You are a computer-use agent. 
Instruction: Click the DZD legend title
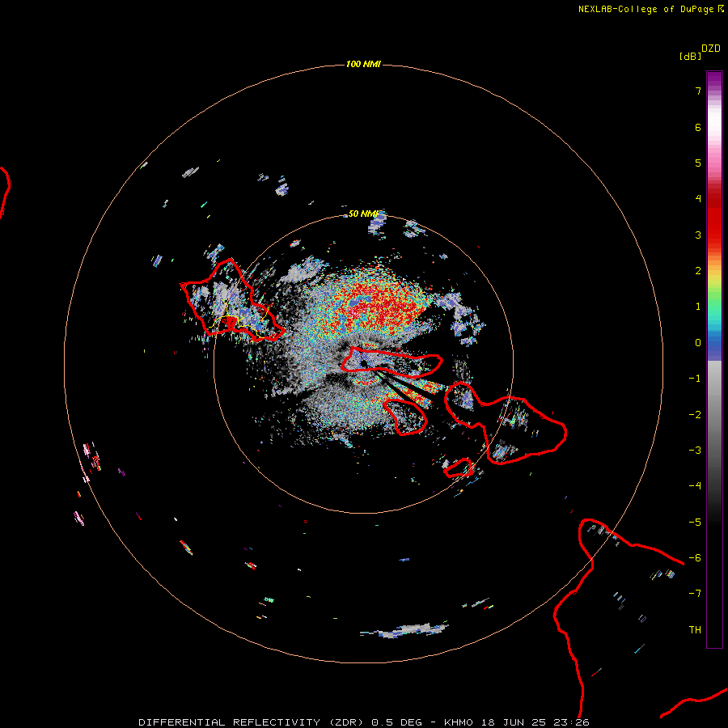click(x=711, y=49)
